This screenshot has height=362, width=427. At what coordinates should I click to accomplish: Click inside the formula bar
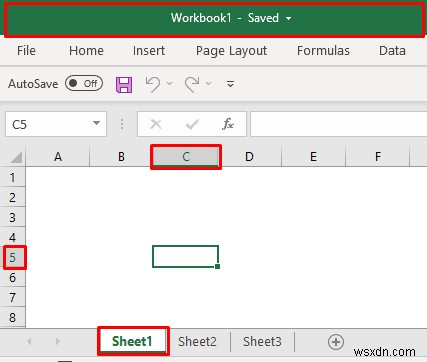[x=338, y=124]
